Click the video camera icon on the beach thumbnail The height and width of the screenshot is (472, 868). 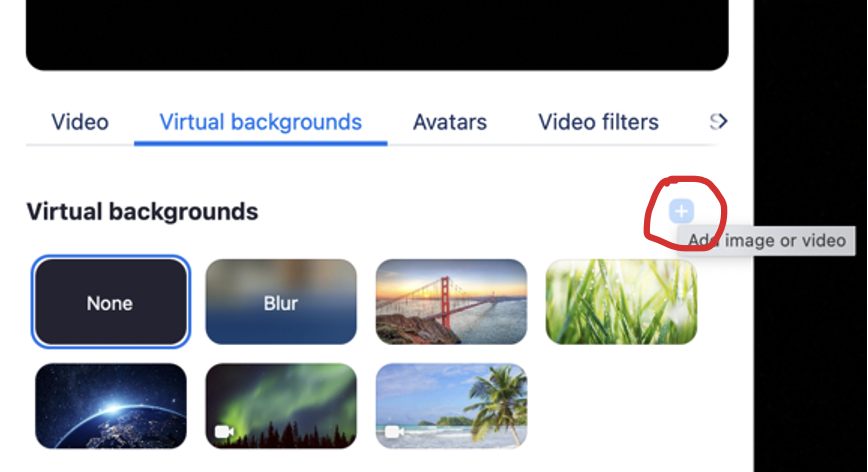coord(395,432)
